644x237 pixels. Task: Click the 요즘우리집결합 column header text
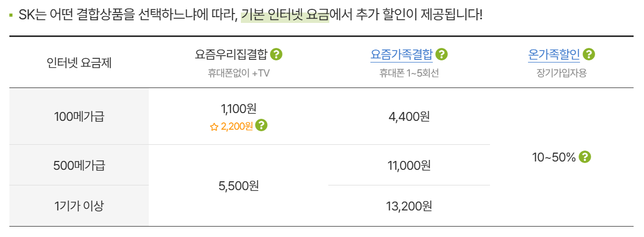231,54
